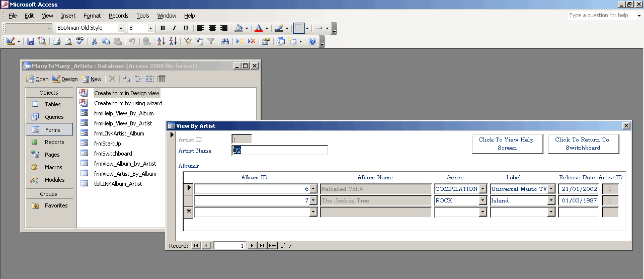The image size is (644, 279).
Task: Sort Ascending with A-Z icon
Action: (162, 42)
